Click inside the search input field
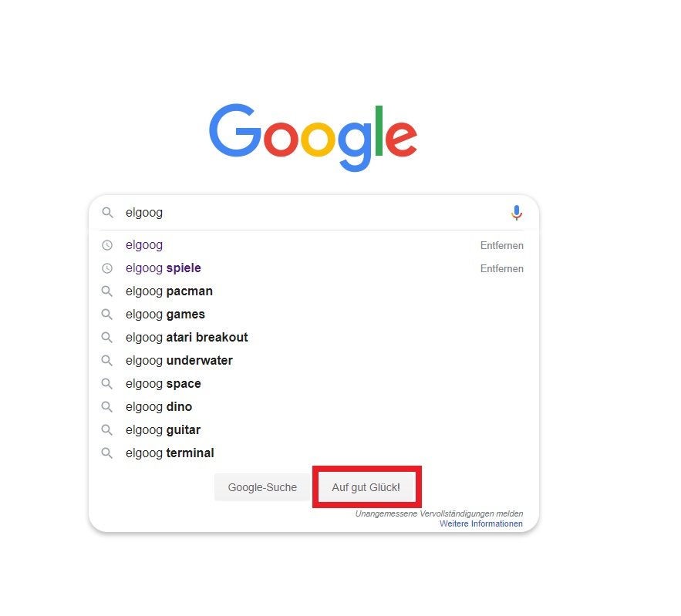This screenshot has width=681, height=616. tap(270, 212)
